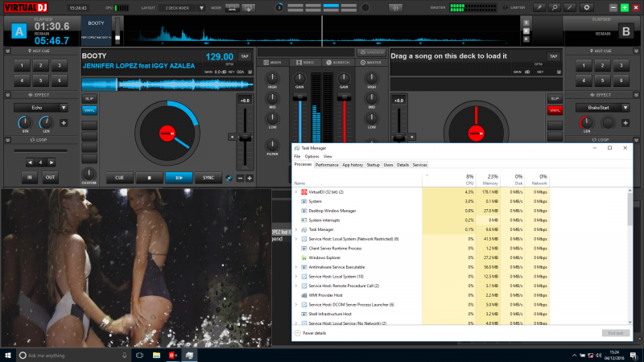
Task: Trigger hot cue 1 on deck A
Action: coord(22,65)
